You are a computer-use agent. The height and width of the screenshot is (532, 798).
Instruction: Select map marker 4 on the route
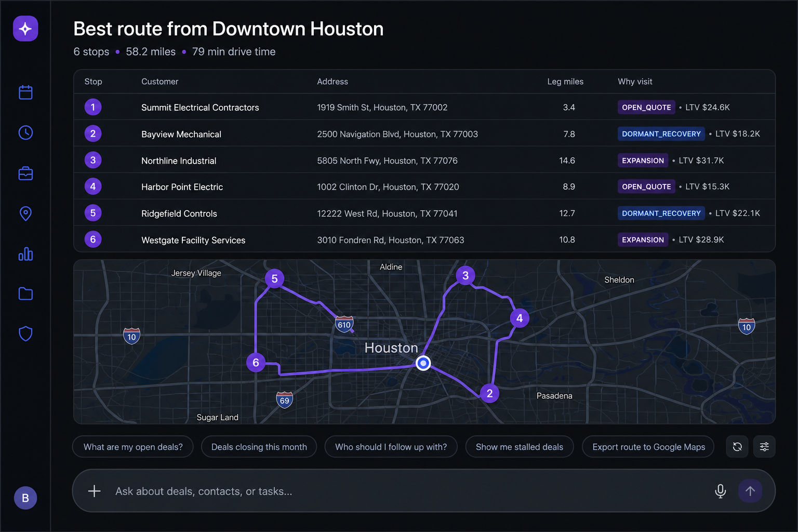click(520, 318)
